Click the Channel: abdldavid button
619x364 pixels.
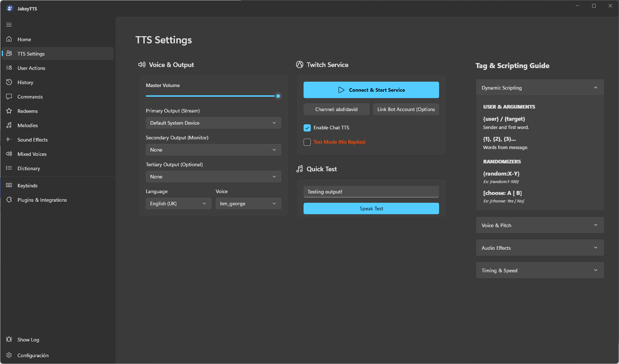pos(336,109)
